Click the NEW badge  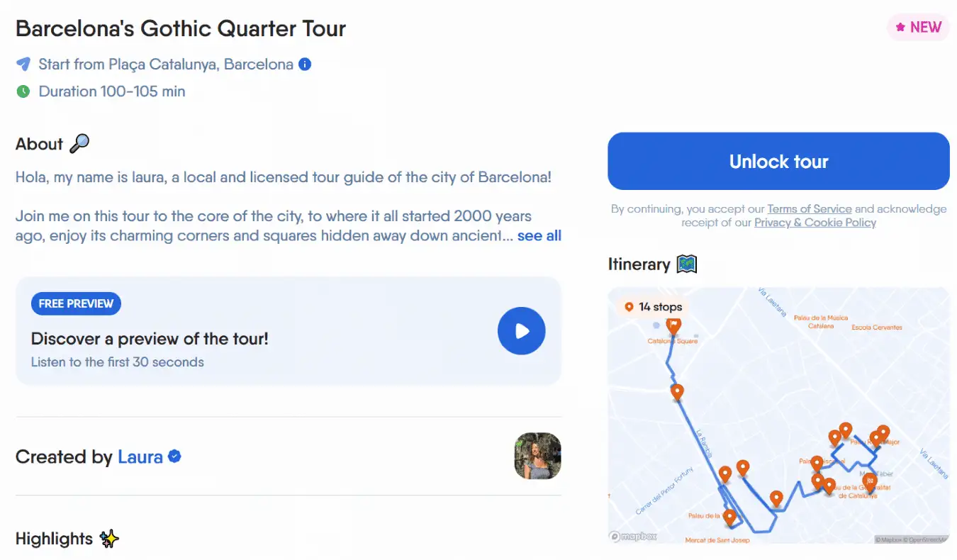(x=918, y=28)
